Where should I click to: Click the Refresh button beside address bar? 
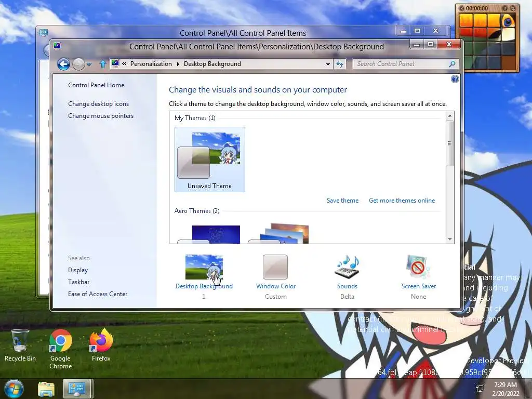pos(340,64)
